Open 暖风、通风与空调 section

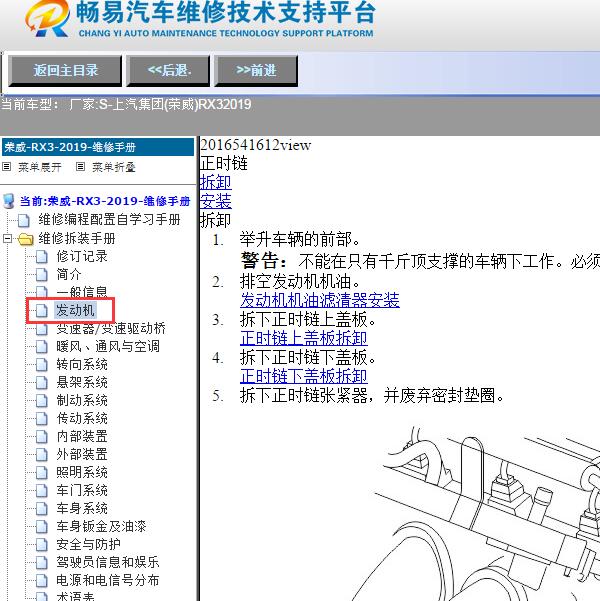108,346
